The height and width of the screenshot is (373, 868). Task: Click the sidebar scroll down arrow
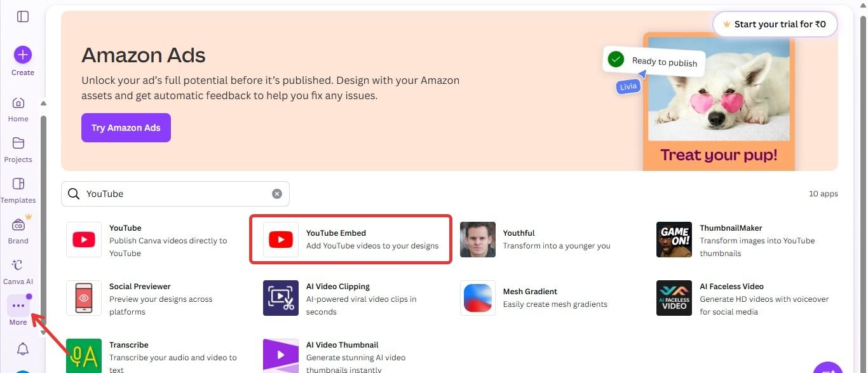point(43,332)
